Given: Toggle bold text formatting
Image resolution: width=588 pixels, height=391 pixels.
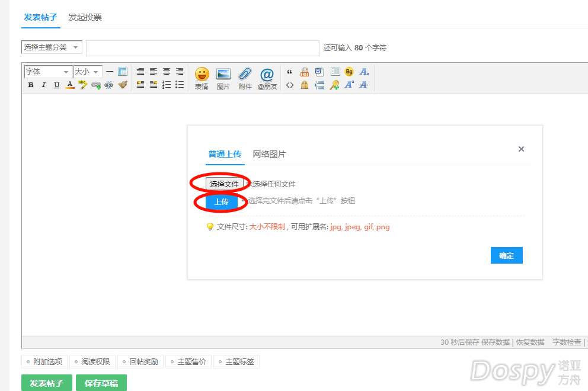Looking at the screenshot, I should click(31, 85).
